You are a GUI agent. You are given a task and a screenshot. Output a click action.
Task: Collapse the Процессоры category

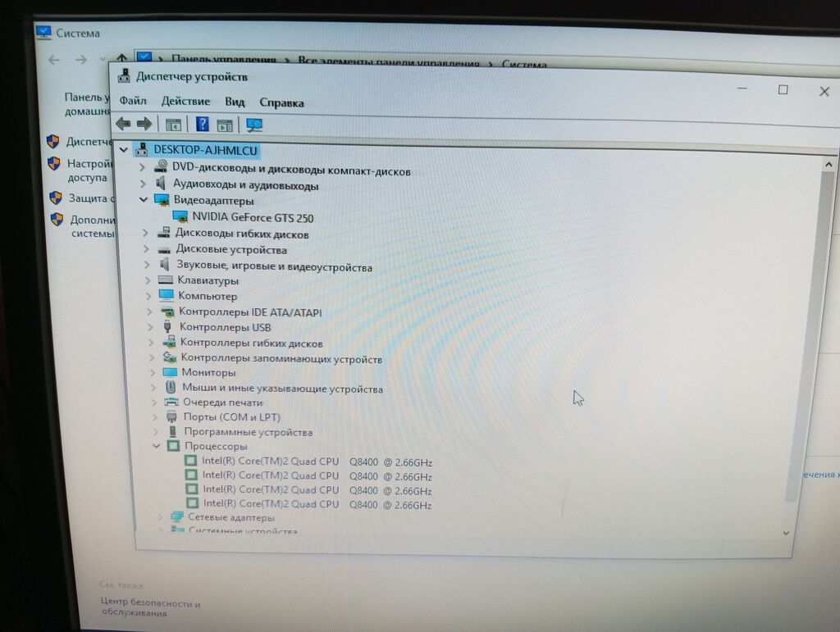click(157, 445)
